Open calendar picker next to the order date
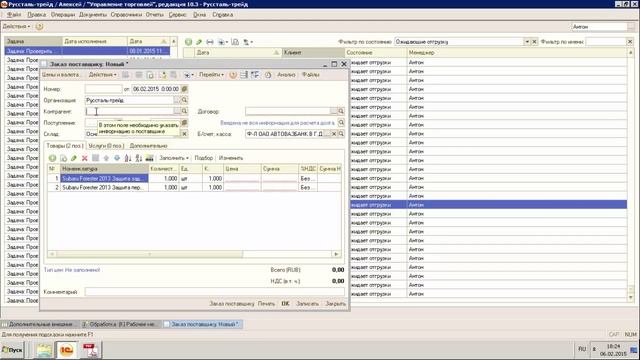Screen dimensions: 640x360 coord(184,89)
